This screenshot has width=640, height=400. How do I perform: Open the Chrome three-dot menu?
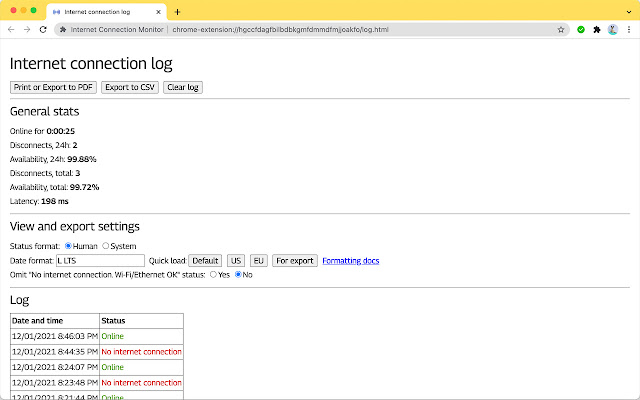pos(627,30)
